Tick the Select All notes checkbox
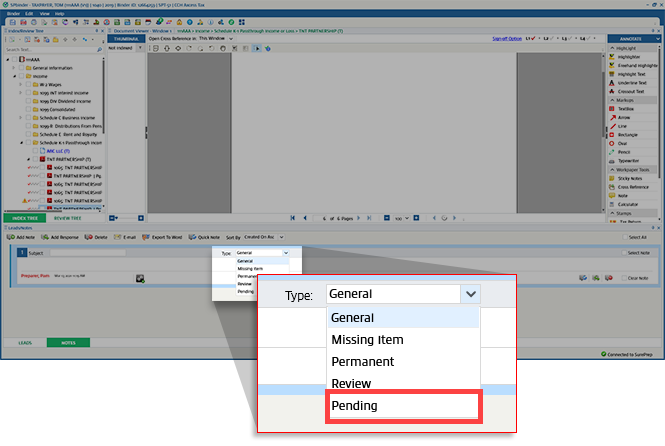 pyautogui.click(x=621, y=237)
